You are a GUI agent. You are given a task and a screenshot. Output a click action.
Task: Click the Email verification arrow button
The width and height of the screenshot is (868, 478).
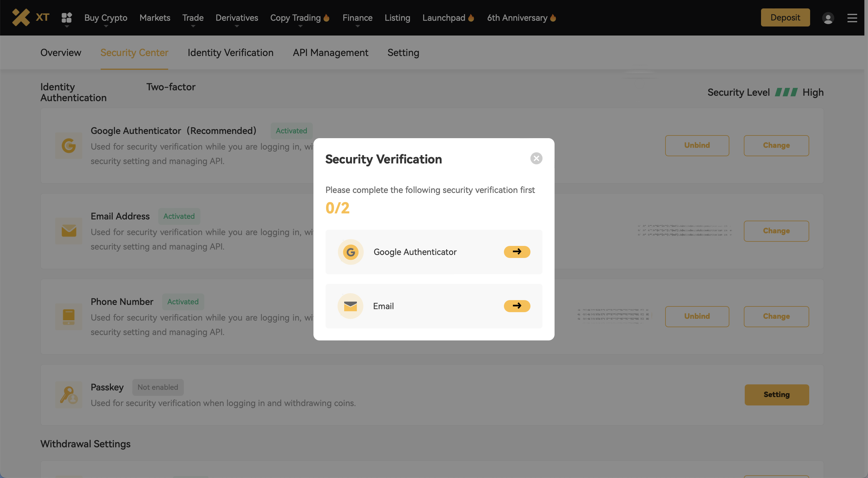point(517,306)
